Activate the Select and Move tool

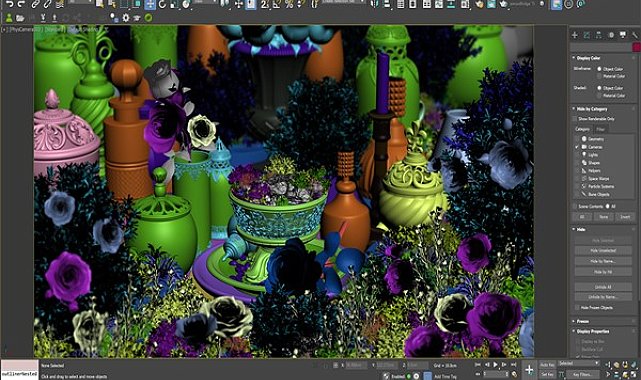pos(150,4)
